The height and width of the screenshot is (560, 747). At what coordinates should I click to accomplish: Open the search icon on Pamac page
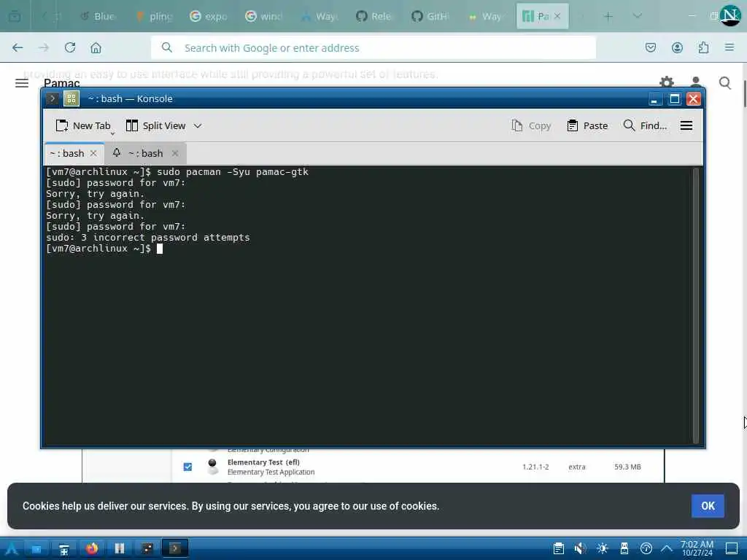click(x=724, y=83)
